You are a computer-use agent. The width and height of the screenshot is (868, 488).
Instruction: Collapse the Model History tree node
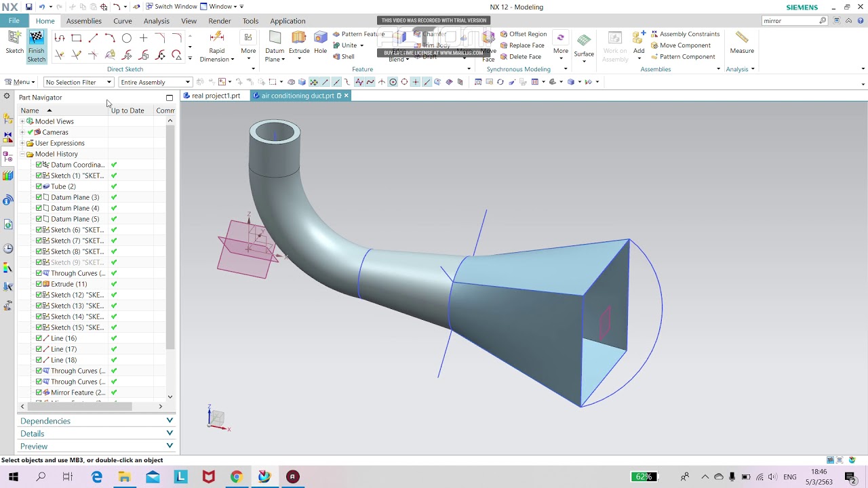(22, 154)
